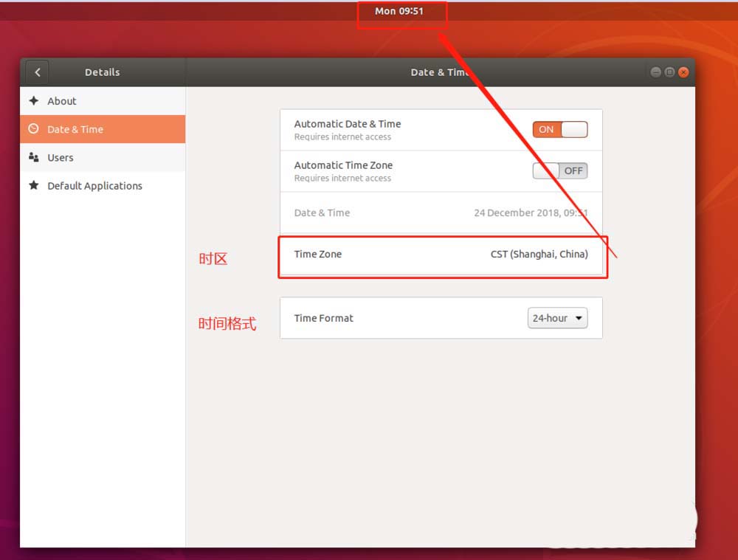Switch to Default Applications section

[94, 186]
